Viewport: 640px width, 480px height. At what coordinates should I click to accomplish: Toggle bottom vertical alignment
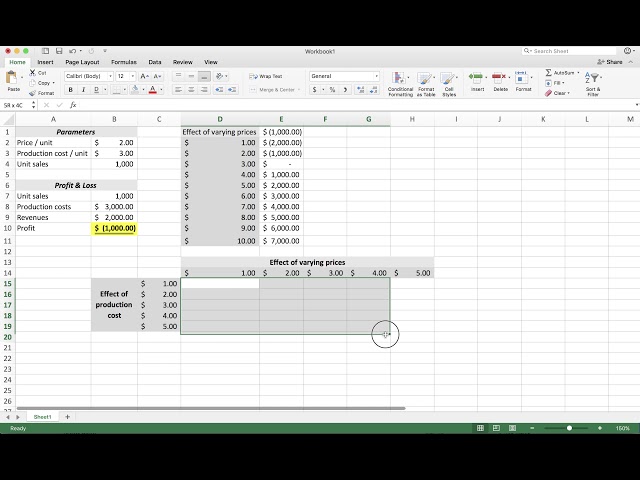click(204, 76)
